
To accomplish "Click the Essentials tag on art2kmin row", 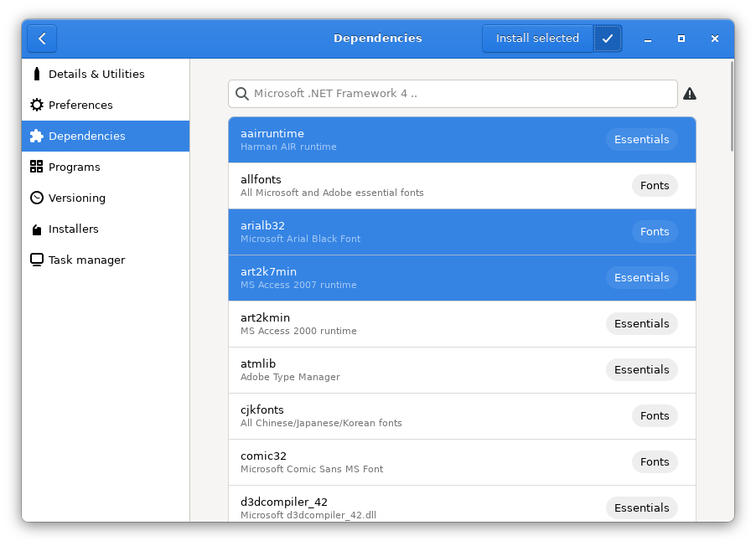I will pos(641,324).
